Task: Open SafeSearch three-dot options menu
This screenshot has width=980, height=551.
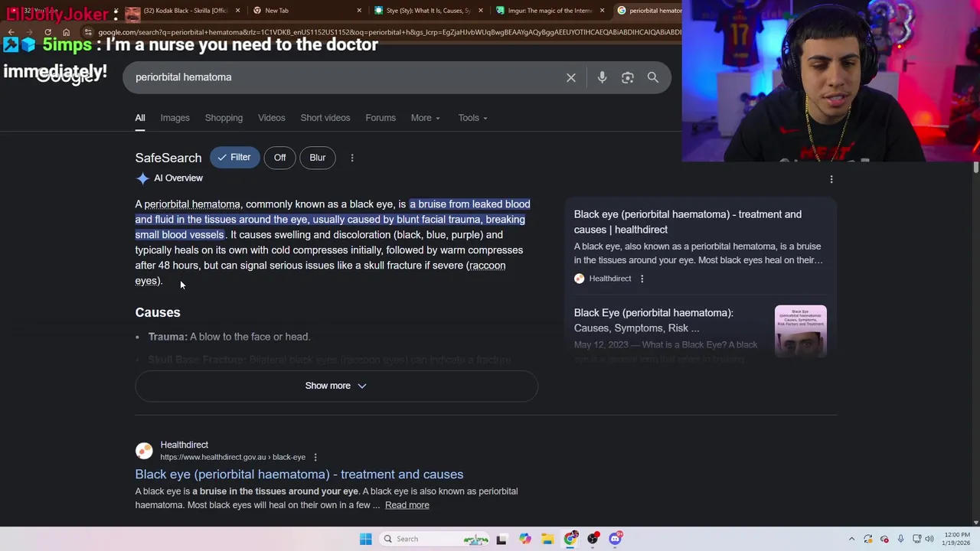Action: tap(352, 158)
